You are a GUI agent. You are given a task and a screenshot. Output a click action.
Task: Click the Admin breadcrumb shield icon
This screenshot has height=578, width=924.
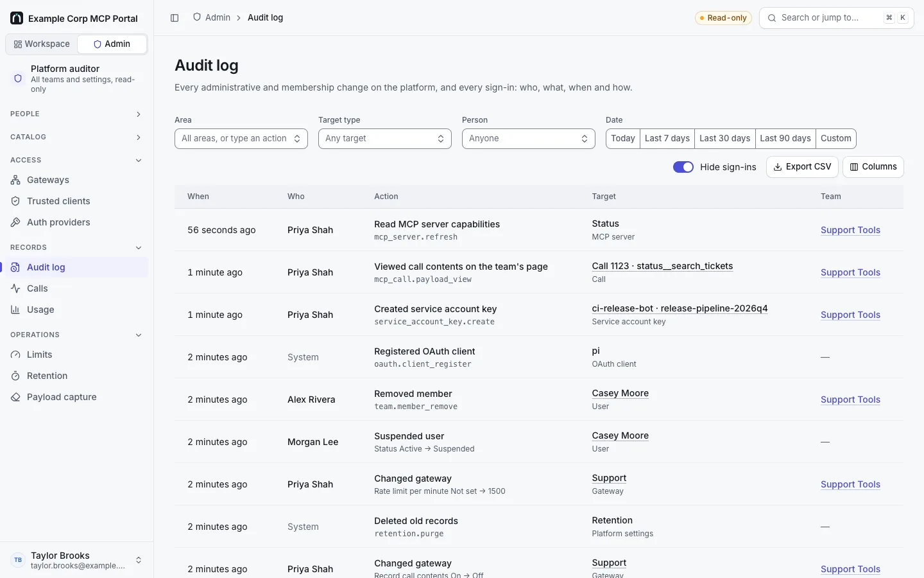point(197,17)
